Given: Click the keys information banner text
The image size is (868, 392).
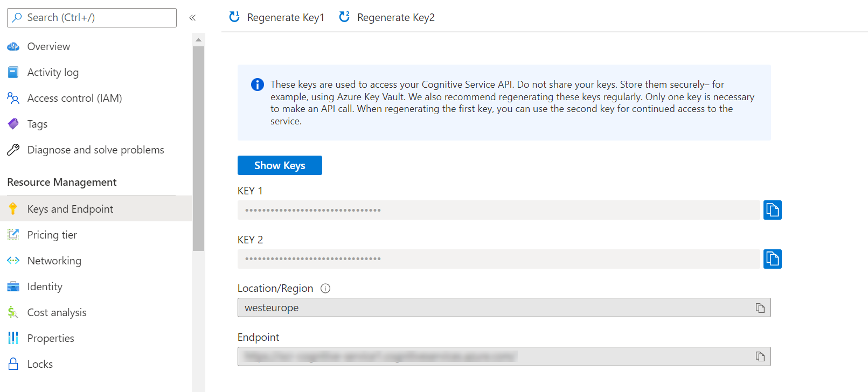Looking at the screenshot, I should tap(512, 103).
